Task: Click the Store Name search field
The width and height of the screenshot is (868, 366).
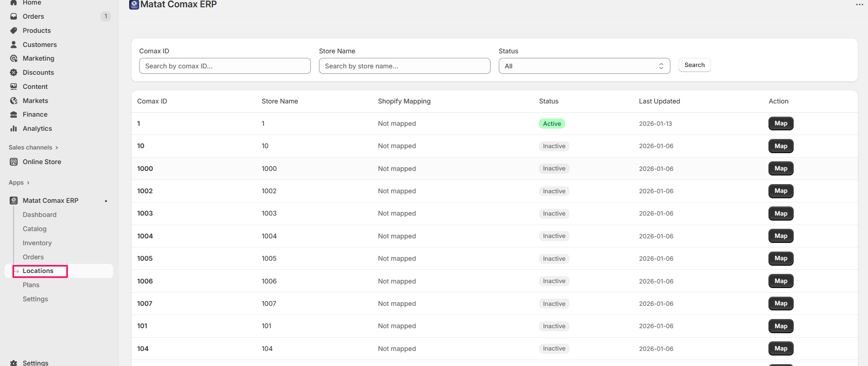Action: coord(404,66)
